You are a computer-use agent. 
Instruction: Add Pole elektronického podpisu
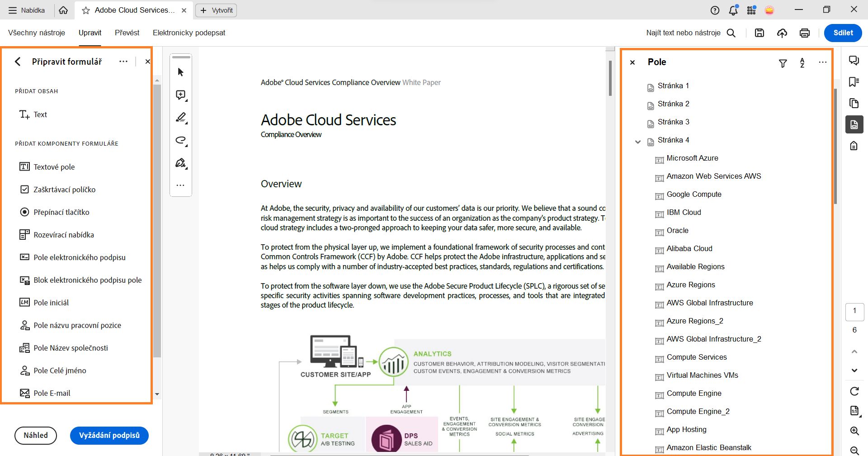pos(72,257)
